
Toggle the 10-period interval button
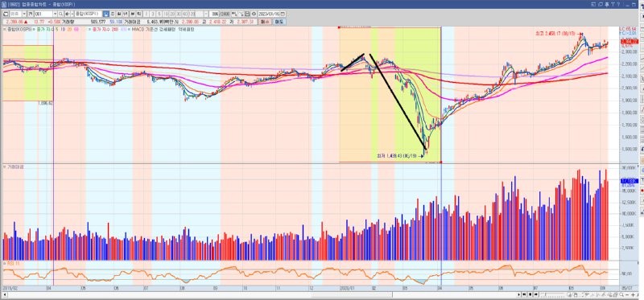click(x=166, y=14)
